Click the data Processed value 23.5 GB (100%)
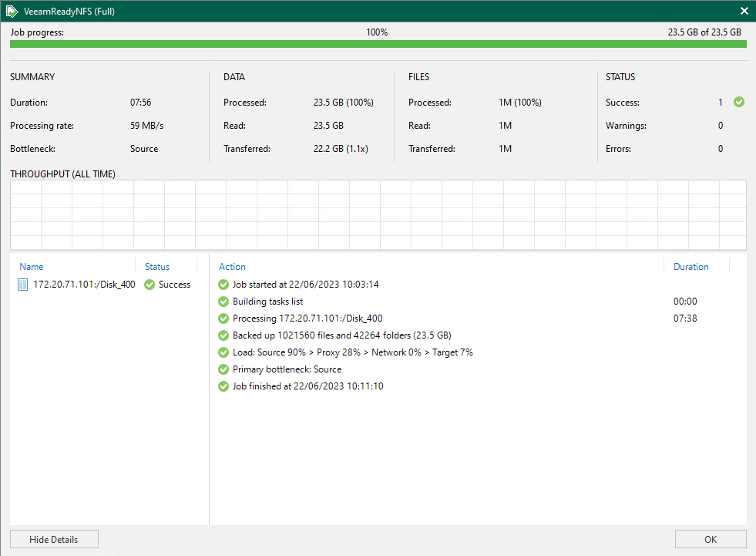This screenshot has height=556, width=756. (x=343, y=103)
